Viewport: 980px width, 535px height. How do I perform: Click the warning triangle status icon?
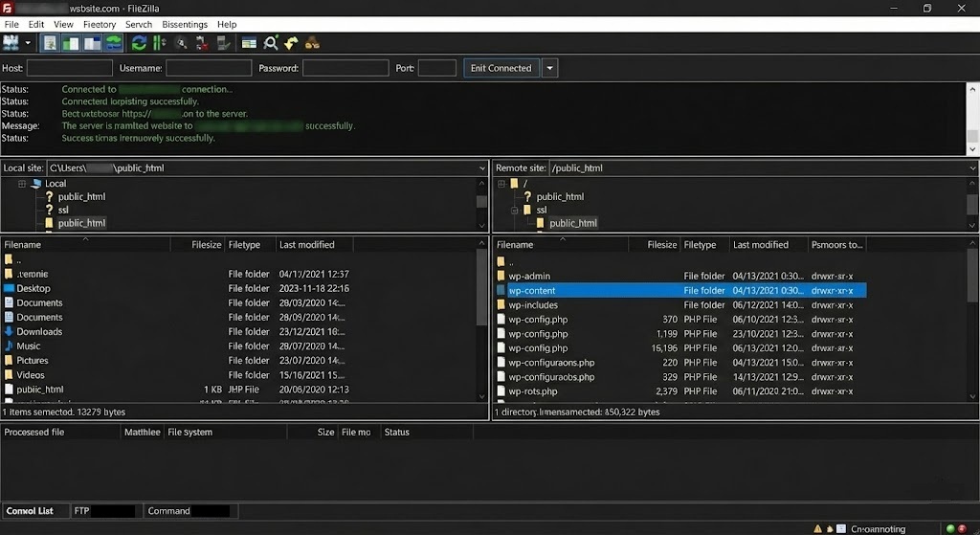click(817, 528)
